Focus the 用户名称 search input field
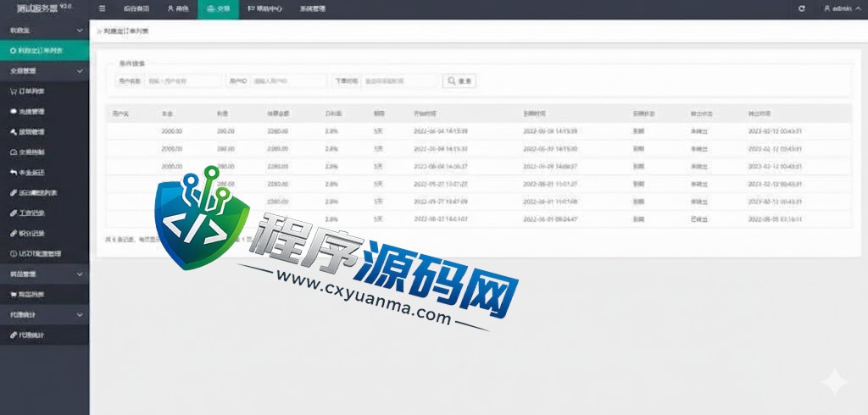The height and width of the screenshot is (415, 868). 183,80
